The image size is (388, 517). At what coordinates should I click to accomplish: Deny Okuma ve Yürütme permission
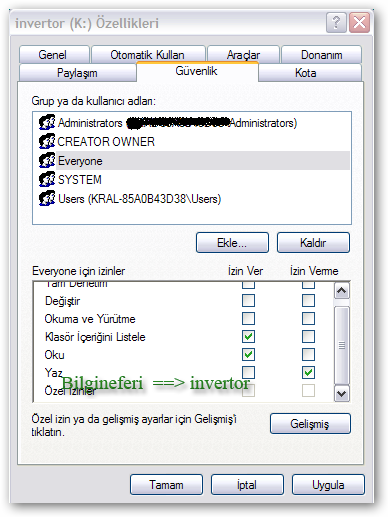coord(308,319)
